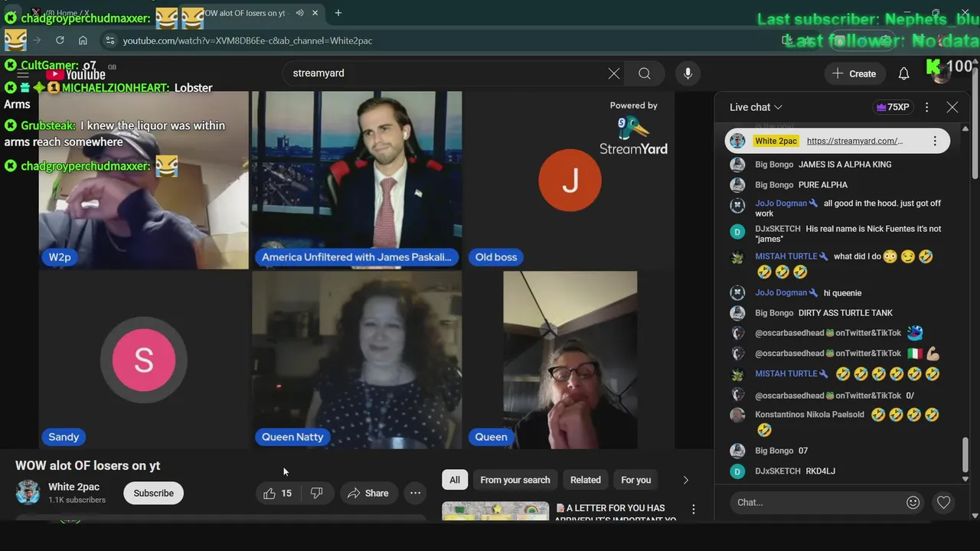Viewport: 980px width, 551px height.
Task: Send a heart reaction in chat
Action: coord(944,503)
